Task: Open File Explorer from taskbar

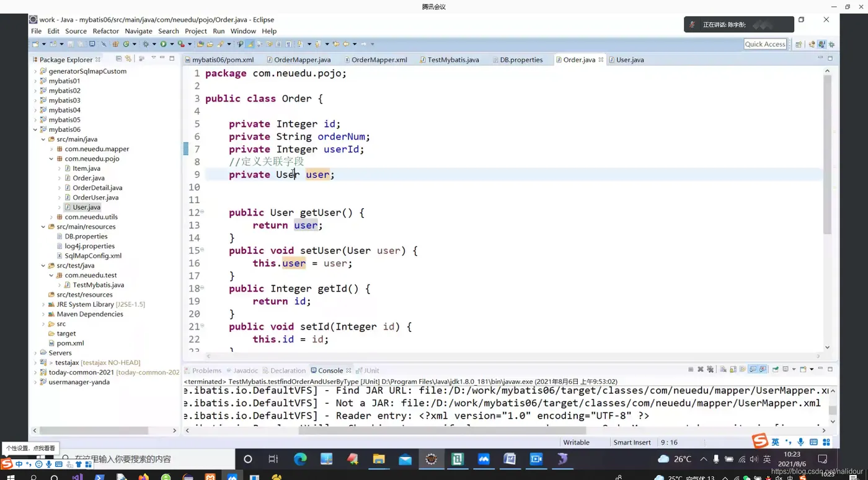Action: (379, 459)
